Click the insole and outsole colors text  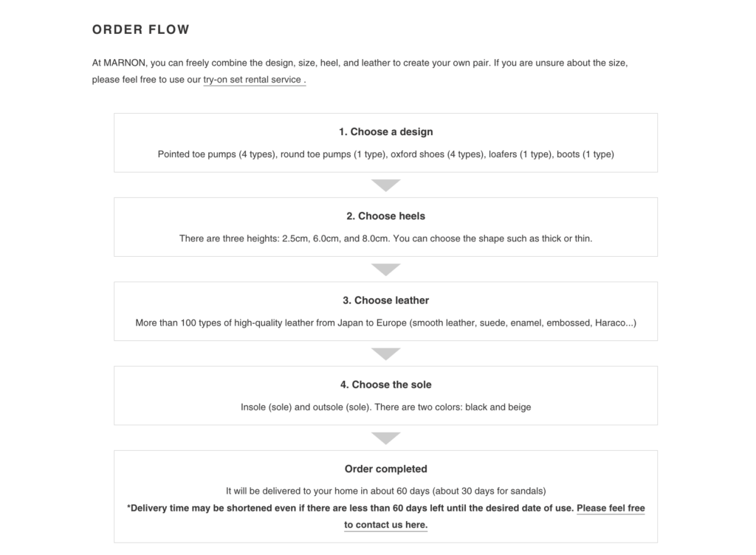click(x=385, y=407)
